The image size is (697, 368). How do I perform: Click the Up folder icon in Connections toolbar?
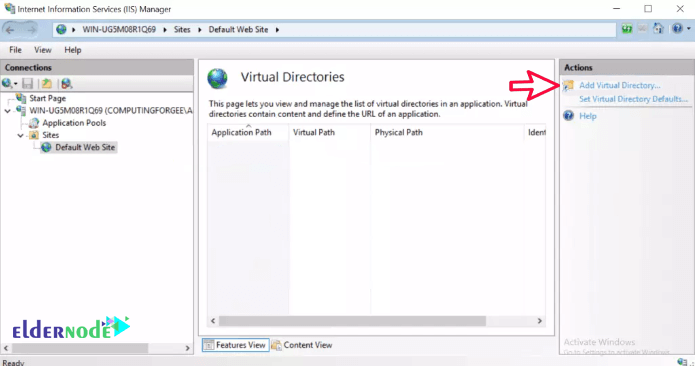click(47, 84)
